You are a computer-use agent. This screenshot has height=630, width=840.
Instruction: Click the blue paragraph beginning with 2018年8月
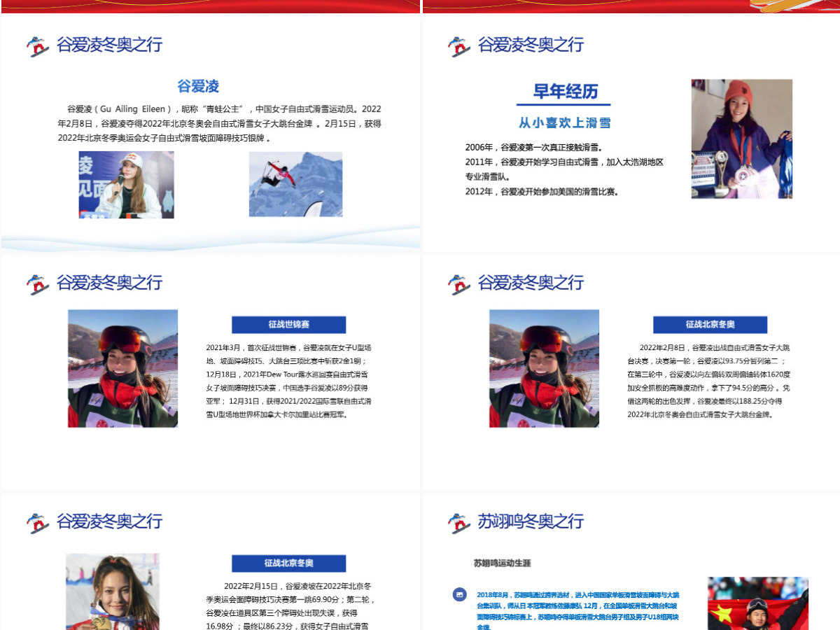click(577, 610)
